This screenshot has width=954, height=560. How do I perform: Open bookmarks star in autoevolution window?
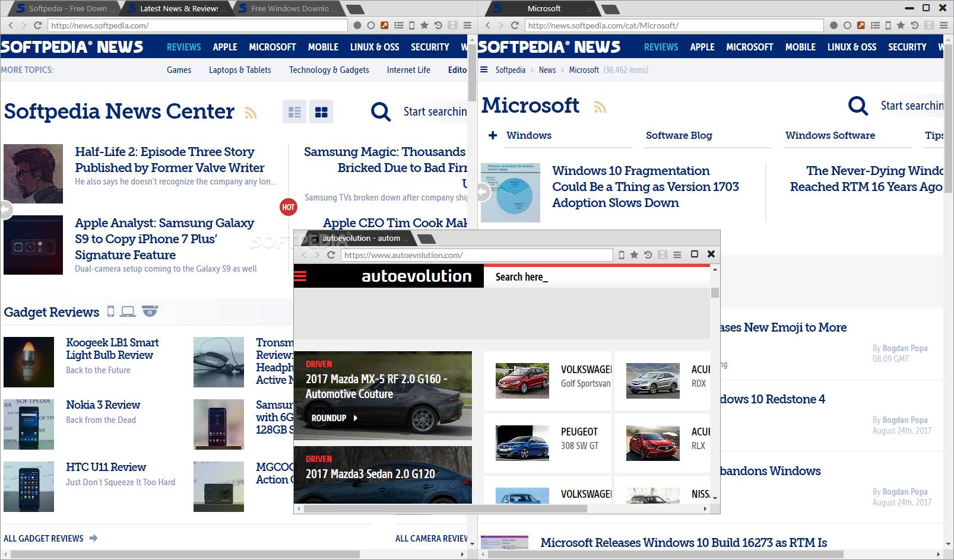[x=634, y=255]
